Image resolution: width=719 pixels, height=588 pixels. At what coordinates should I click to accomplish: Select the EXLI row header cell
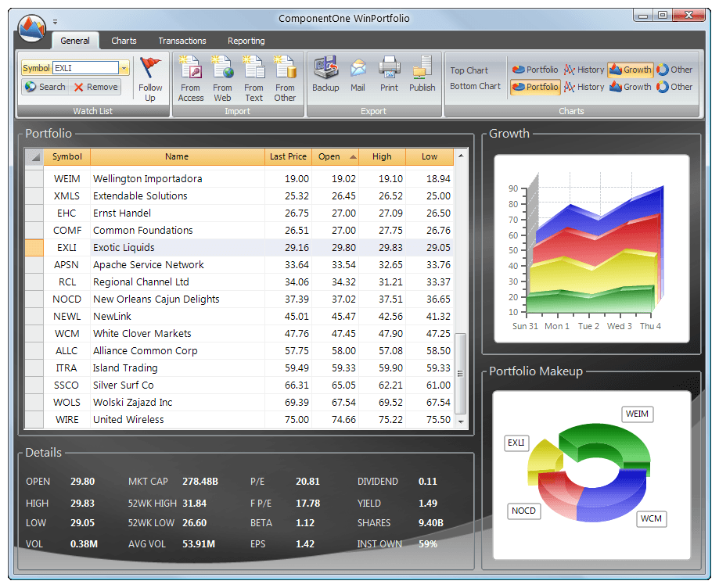point(34,248)
